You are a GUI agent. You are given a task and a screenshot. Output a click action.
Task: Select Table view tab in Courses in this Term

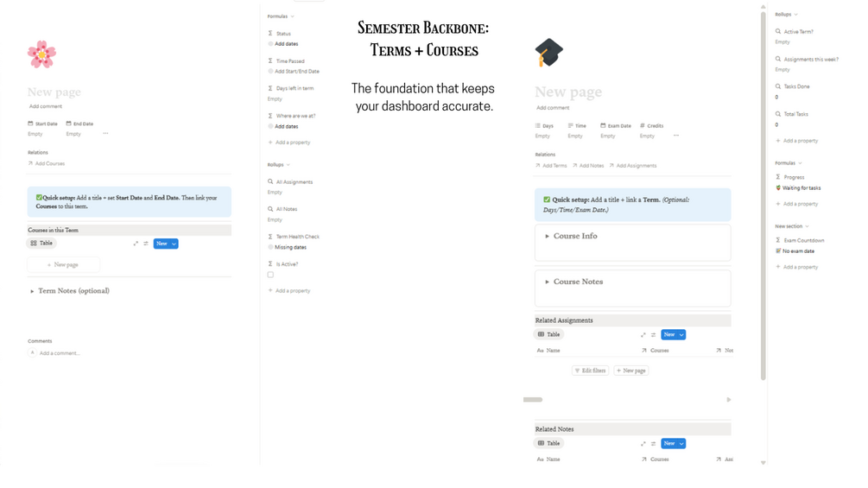click(41, 244)
